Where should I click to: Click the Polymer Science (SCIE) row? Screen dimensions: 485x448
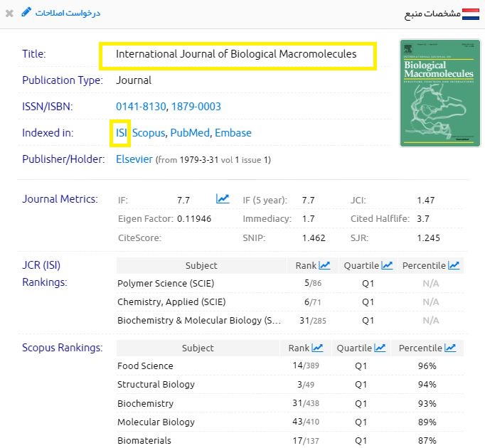pos(162,283)
